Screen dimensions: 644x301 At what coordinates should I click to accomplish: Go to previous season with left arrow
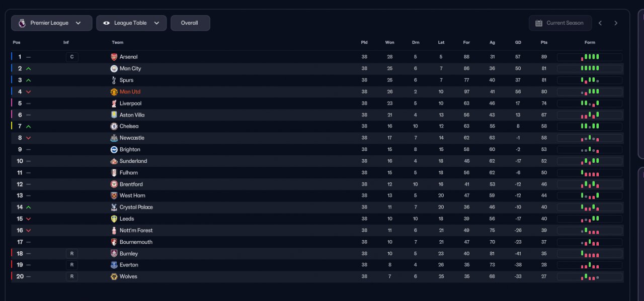click(x=600, y=23)
